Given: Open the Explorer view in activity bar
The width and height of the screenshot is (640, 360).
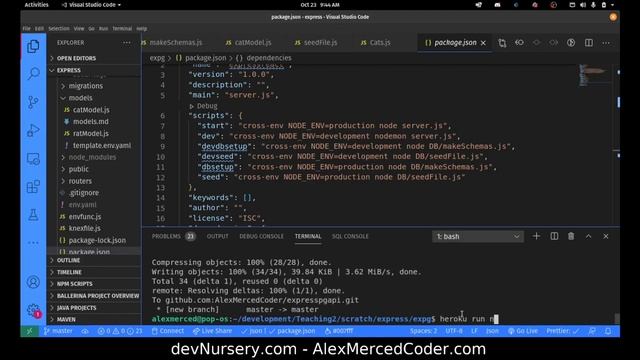Looking at the screenshot, I should (x=33, y=47).
